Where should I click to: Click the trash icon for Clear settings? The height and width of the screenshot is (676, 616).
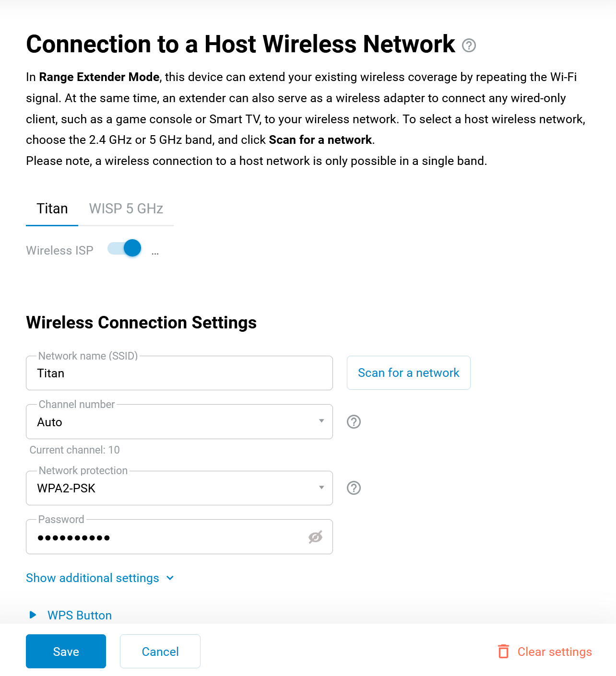pos(503,652)
